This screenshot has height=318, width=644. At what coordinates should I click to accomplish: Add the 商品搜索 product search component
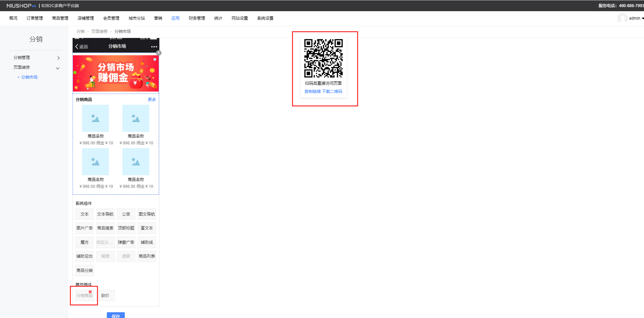105,228
